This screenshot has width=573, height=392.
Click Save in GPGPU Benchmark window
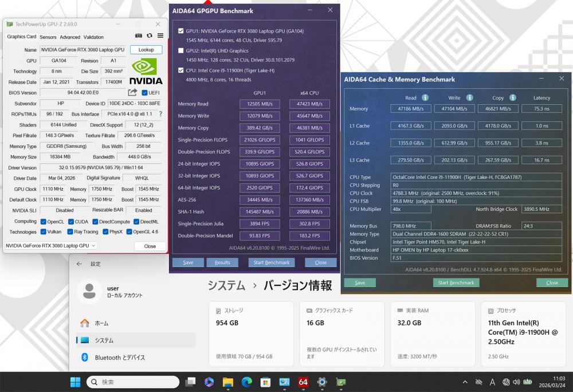click(x=188, y=262)
